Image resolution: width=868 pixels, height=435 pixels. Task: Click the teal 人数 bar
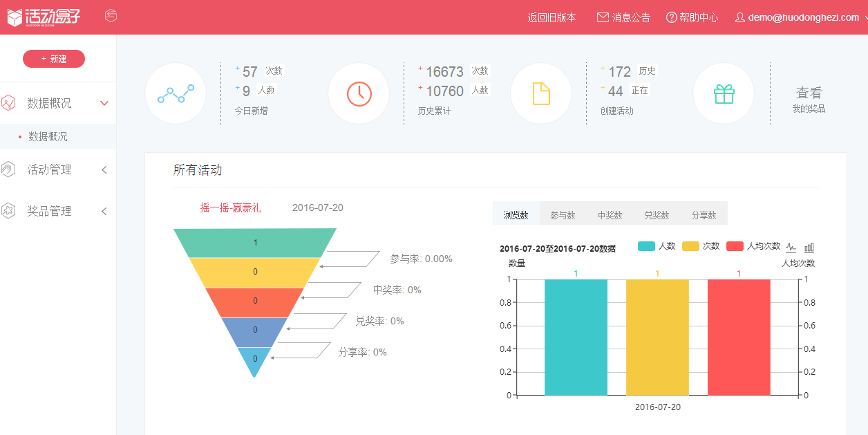(x=576, y=337)
